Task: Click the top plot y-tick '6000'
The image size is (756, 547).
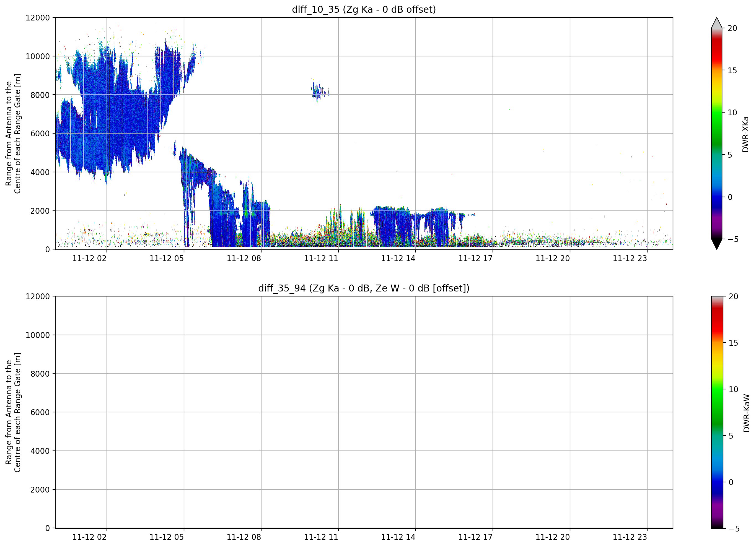Action: 40,134
